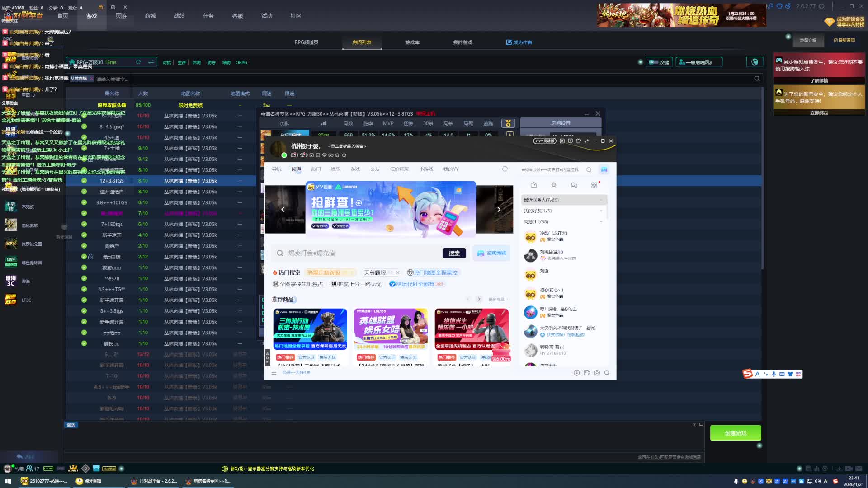Toggle green check on 12+3.8TGS room row
868x488 pixels.
tap(84, 181)
